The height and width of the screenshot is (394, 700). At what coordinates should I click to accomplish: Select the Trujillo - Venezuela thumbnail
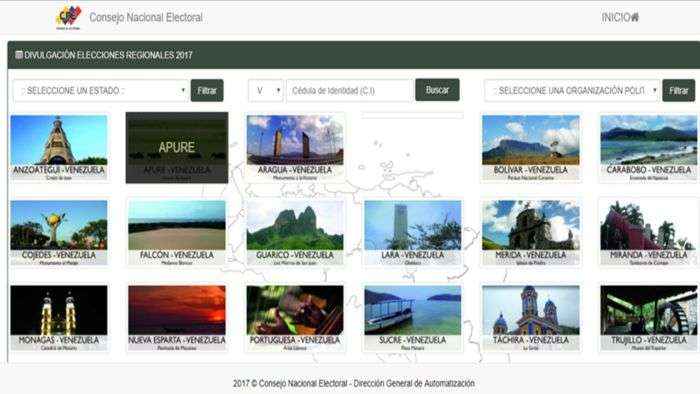649,318
